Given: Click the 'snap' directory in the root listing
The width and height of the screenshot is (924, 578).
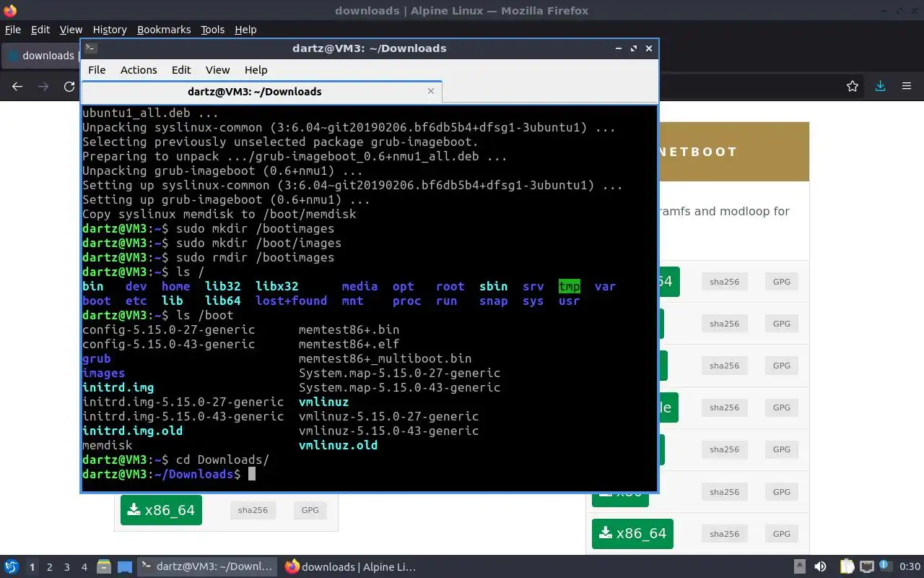Looking at the screenshot, I should (x=494, y=301).
